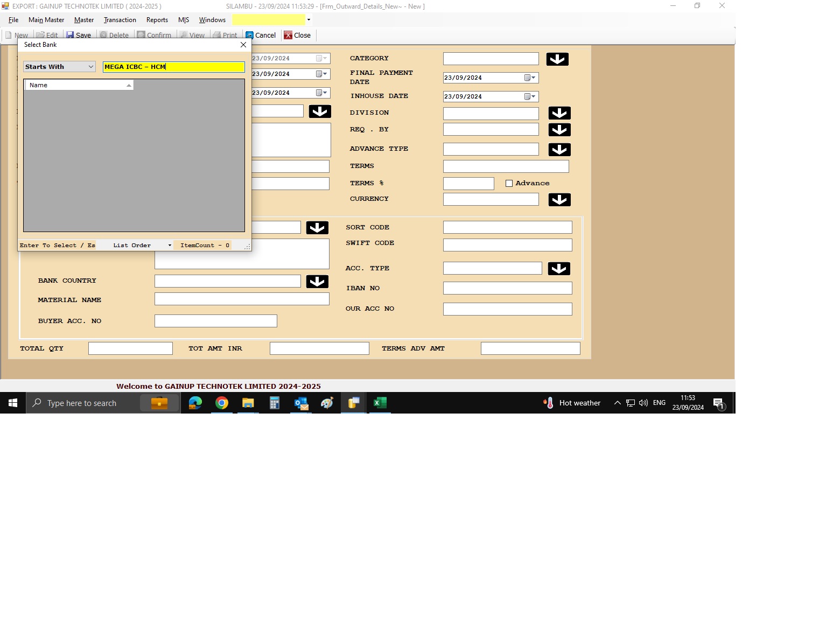Open the FINAL PAYMENT DATE calendar dropdown
Viewport: 840px width, 630px height.
(530, 78)
